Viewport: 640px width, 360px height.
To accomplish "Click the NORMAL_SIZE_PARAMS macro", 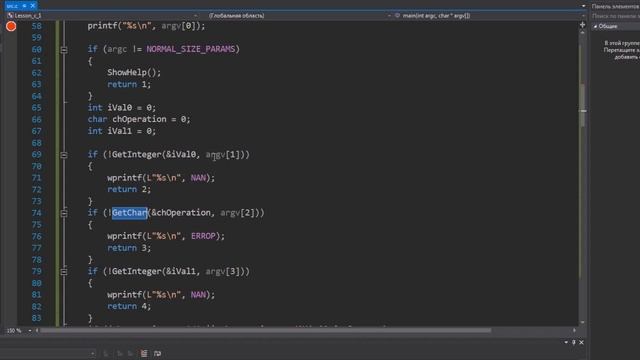I will (x=191, y=49).
